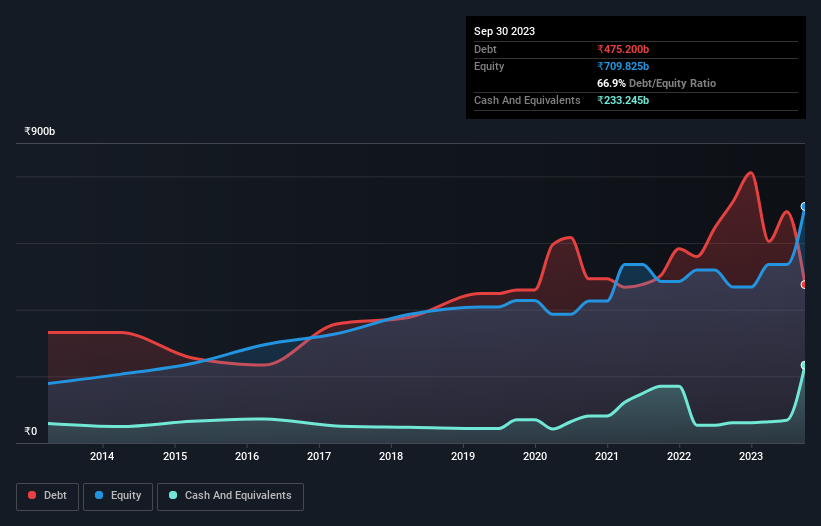Click the ₹900b y-axis label
The height and width of the screenshot is (526, 821).
[x=40, y=131]
